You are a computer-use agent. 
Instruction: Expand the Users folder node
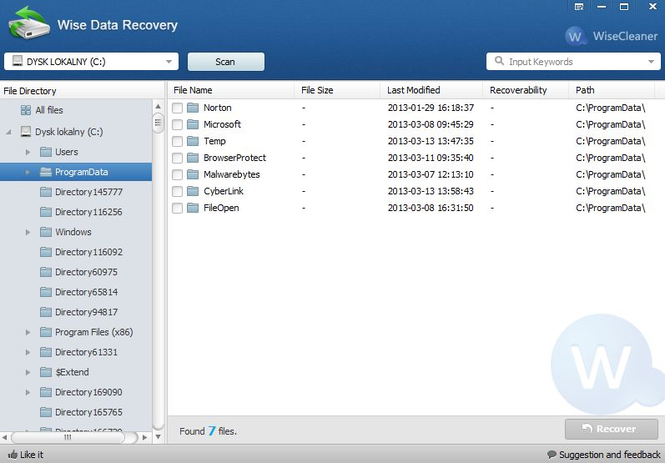(x=28, y=152)
